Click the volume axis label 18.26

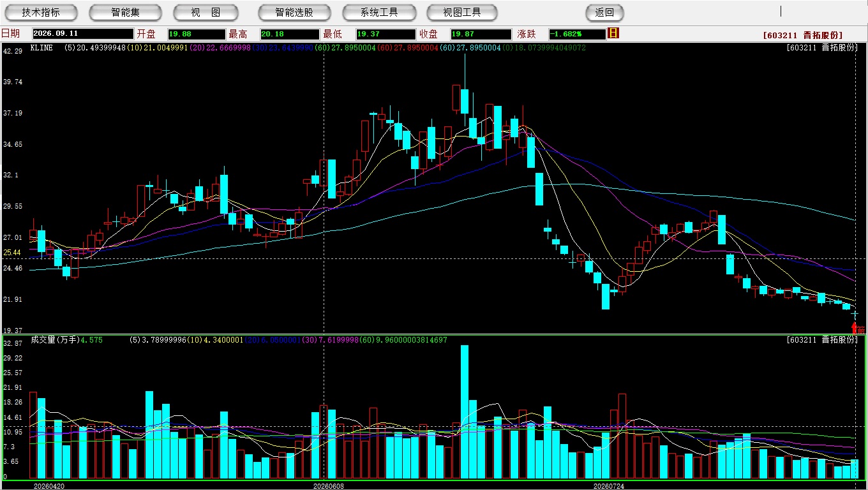(x=13, y=402)
